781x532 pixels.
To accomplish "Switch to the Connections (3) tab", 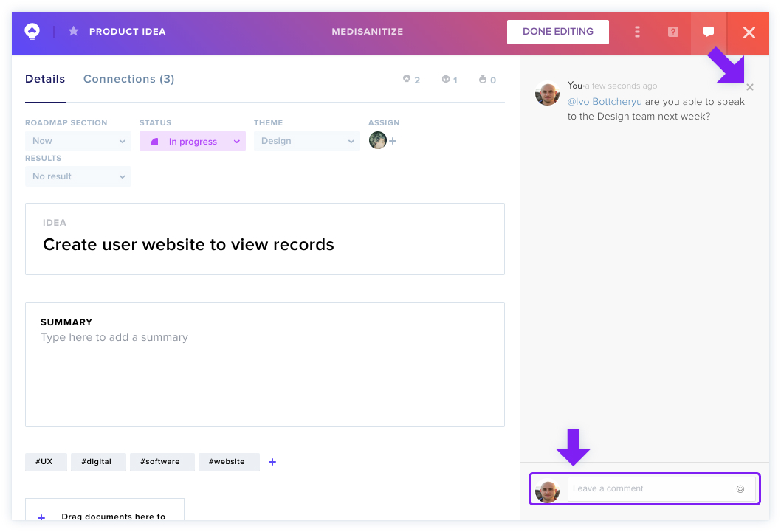I will tap(128, 79).
